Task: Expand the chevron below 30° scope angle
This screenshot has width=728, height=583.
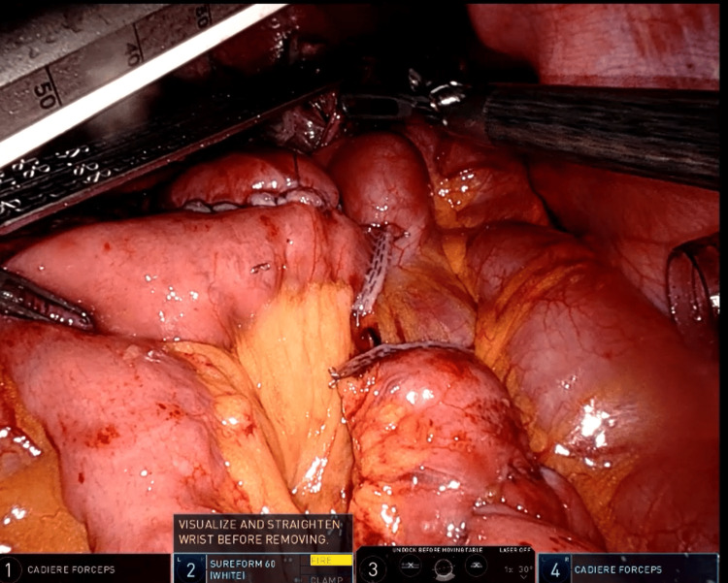Action: tap(524, 577)
